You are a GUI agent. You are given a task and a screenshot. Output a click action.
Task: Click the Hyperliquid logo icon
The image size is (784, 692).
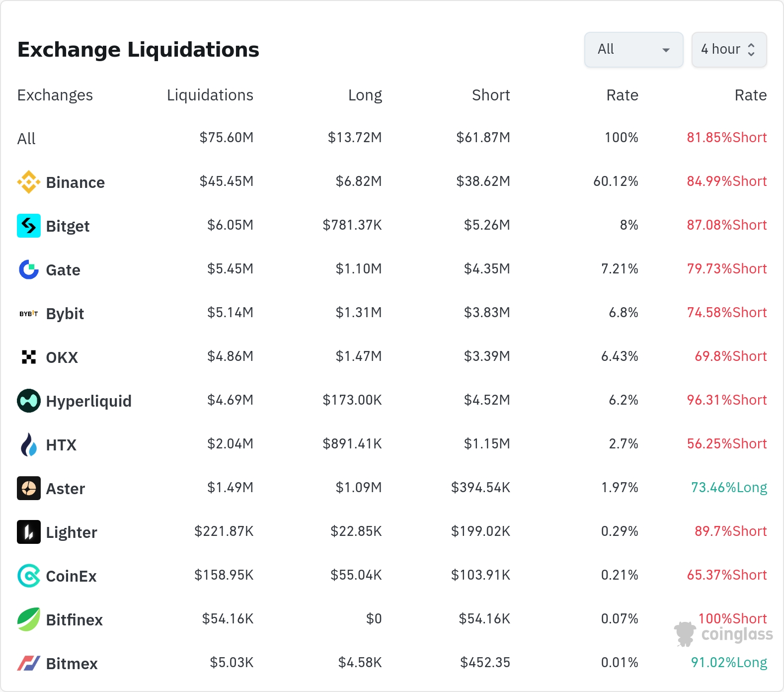29,401
